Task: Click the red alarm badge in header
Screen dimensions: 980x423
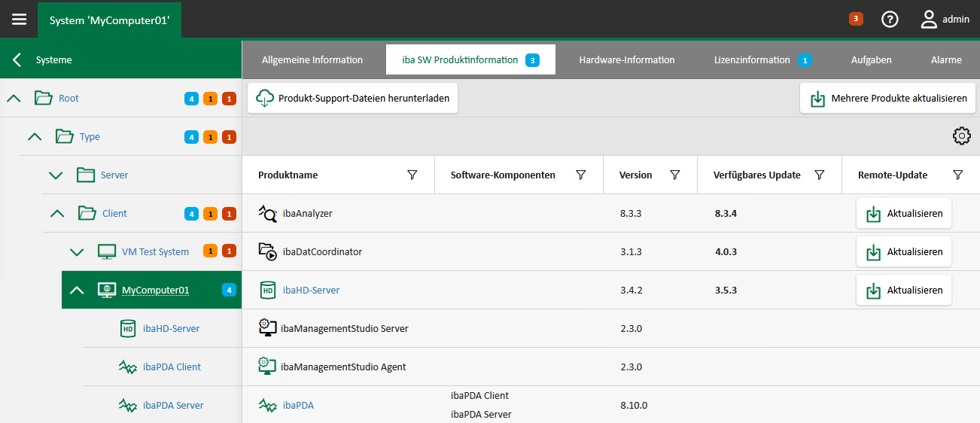Action: [x=856, y=19]
